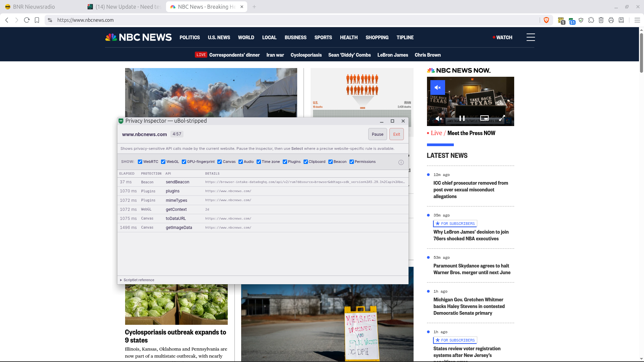Switch to the New Update tab
The image size is (644, 362).
pyautogui.click(x=124, y=7)
